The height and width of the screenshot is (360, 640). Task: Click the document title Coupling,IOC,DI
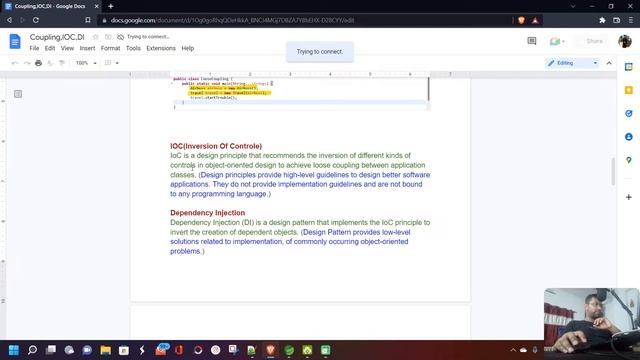(x=57, y=37)
